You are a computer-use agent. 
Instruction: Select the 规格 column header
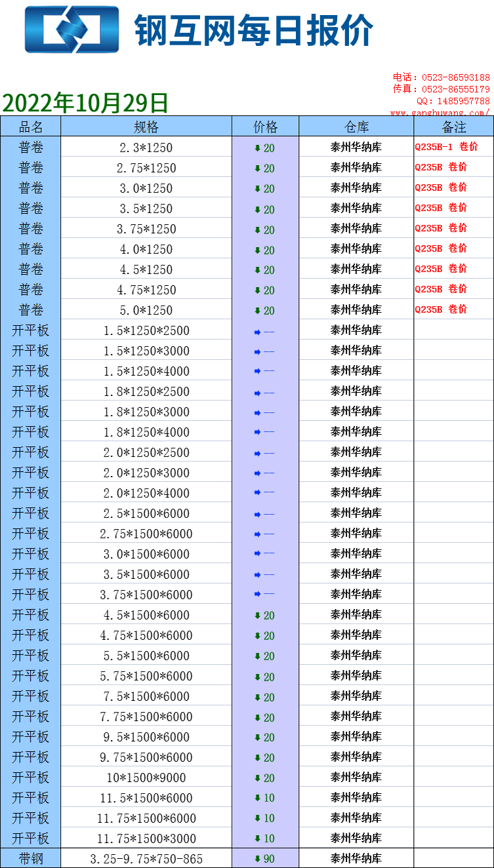(146, 127)
